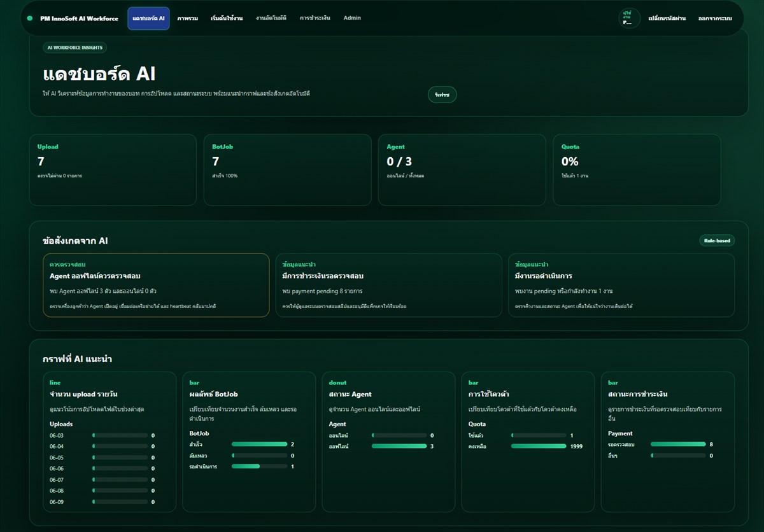The width and height of the screenshot is (764, 532).
Task: Click the การใช้โควต้า chart title
Action: coord(488,395)
